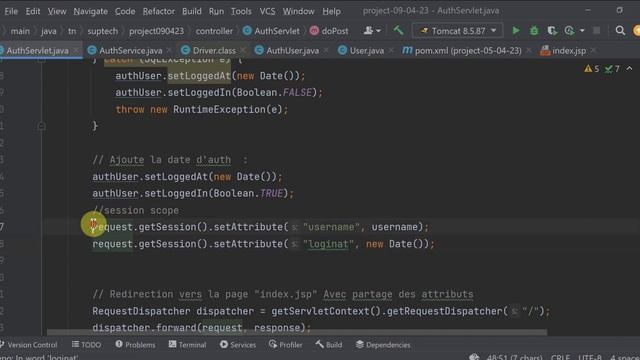
Task: Click the horizontal editor scrollbar
Action: pos(297,333)
